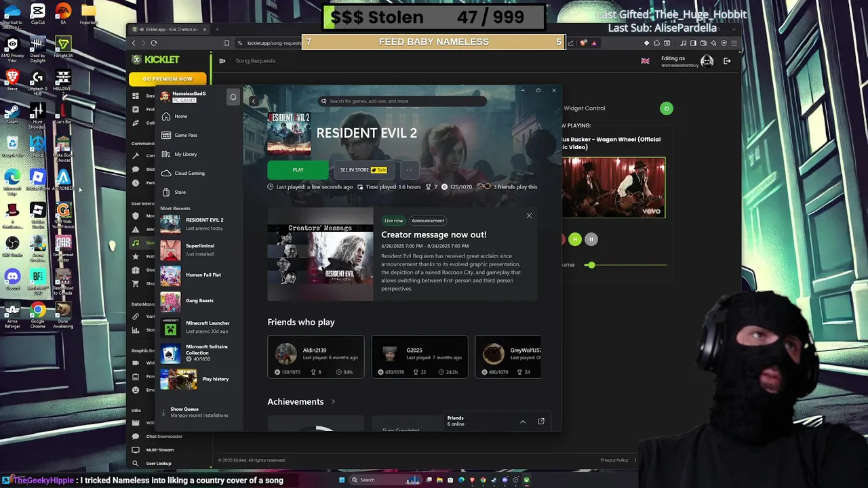Open the Brave browser main menu

click(x=734, y=43)
